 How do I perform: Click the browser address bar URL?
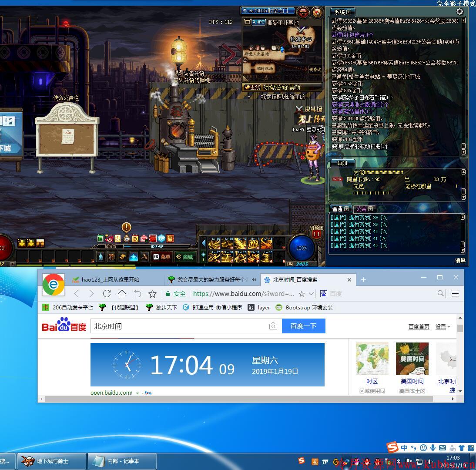click(x=244, y=294)
